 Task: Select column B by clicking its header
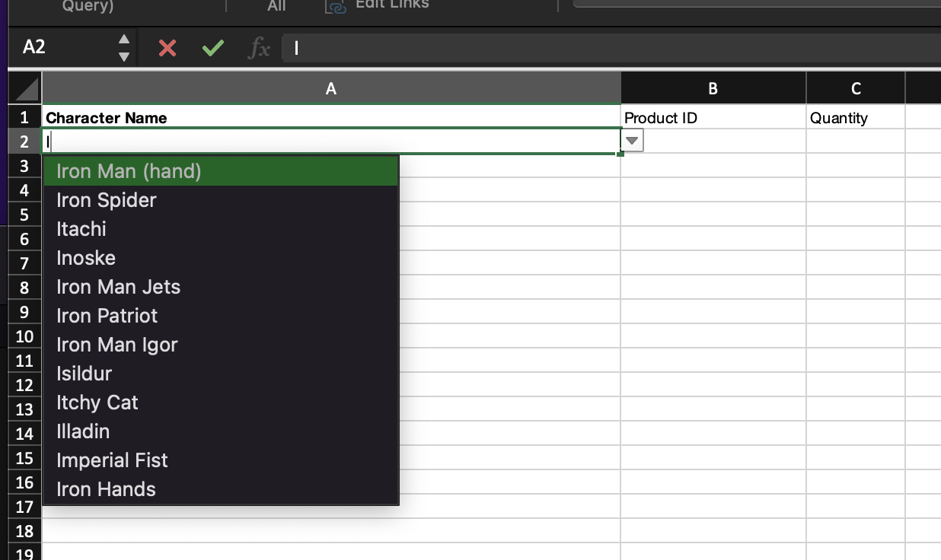(x=713, y=87)
